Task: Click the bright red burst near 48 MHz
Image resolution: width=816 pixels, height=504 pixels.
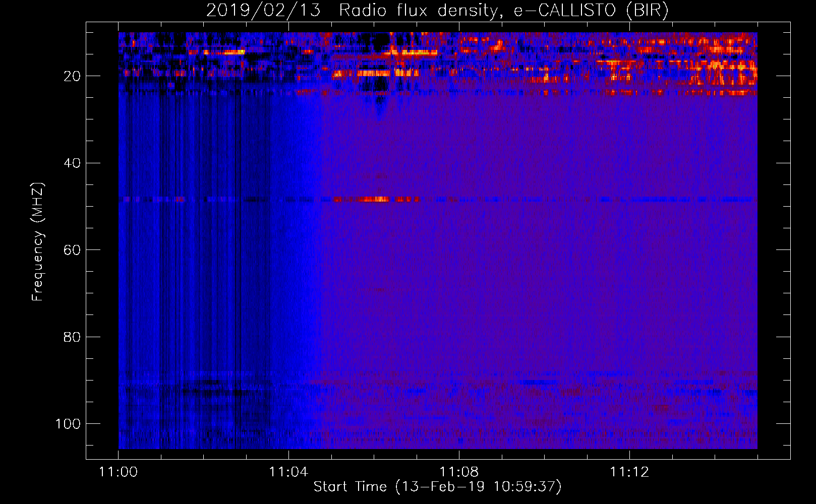Action: tap(376, 199)
